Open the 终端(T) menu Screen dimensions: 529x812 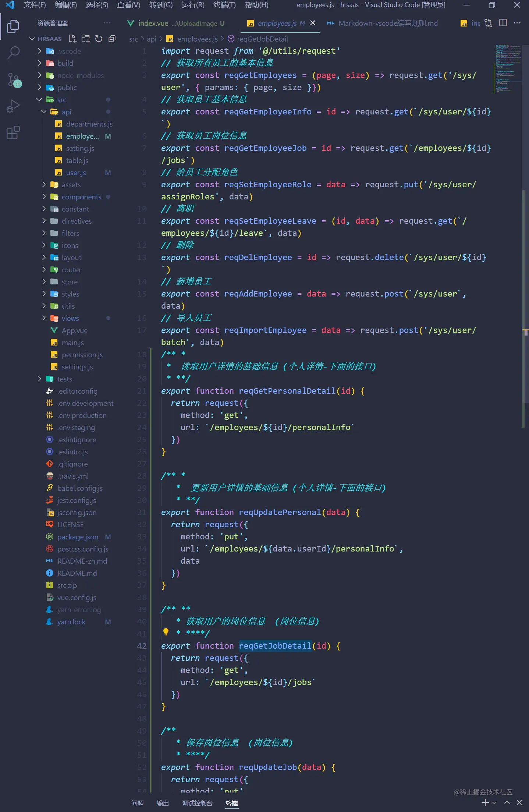[x=224, y=5]
